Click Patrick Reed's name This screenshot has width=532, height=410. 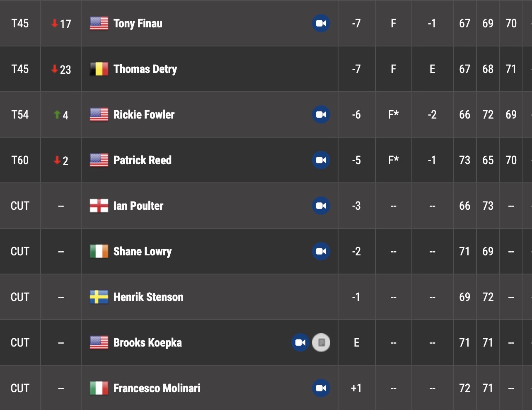[143, 160]
